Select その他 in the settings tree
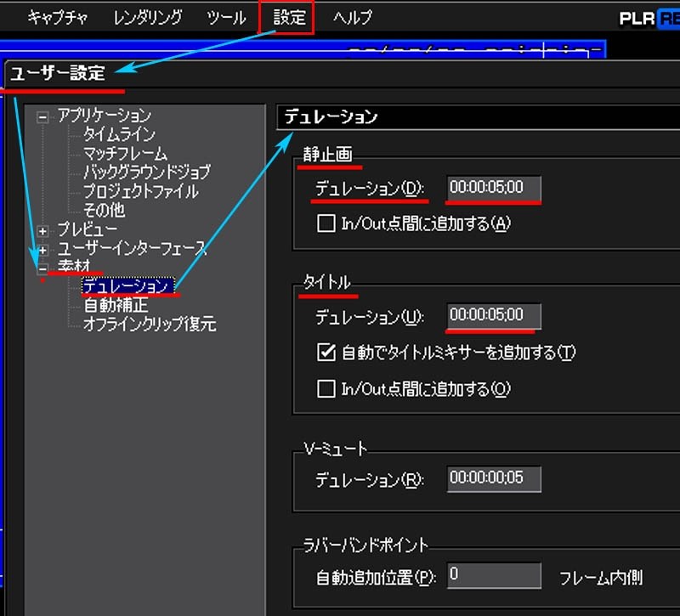Viewport: 680px width, 616px height. click(x=104, y=211)
